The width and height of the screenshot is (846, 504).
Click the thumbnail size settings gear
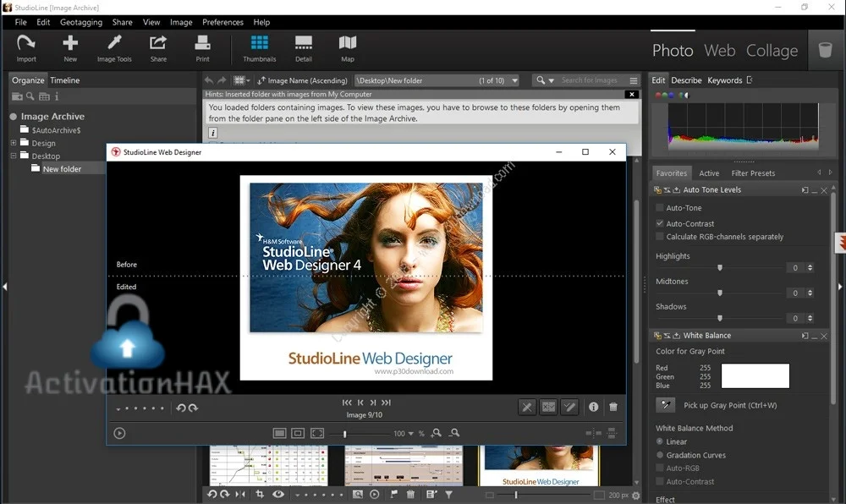[x=635, y=496]
